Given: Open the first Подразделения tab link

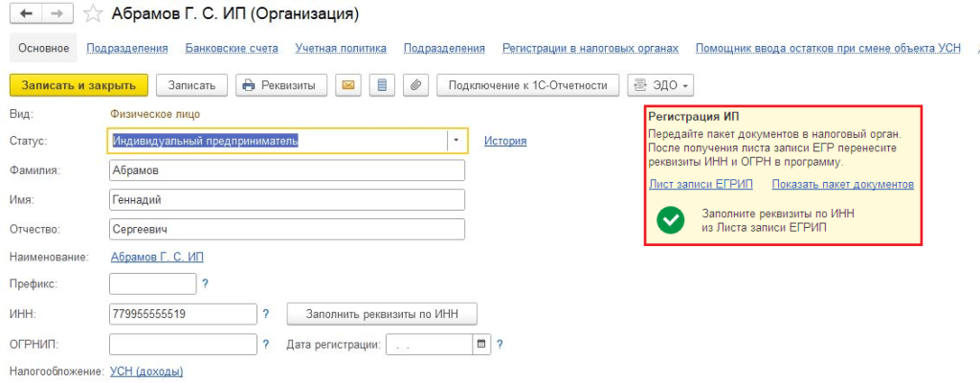Looking at the screenshot, I should click(127, 48).
